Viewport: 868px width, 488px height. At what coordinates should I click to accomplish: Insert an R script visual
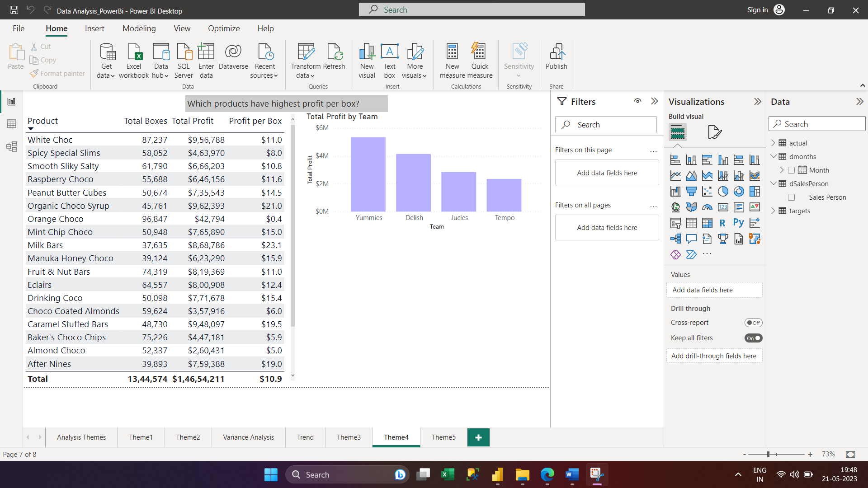pos(723,223)
